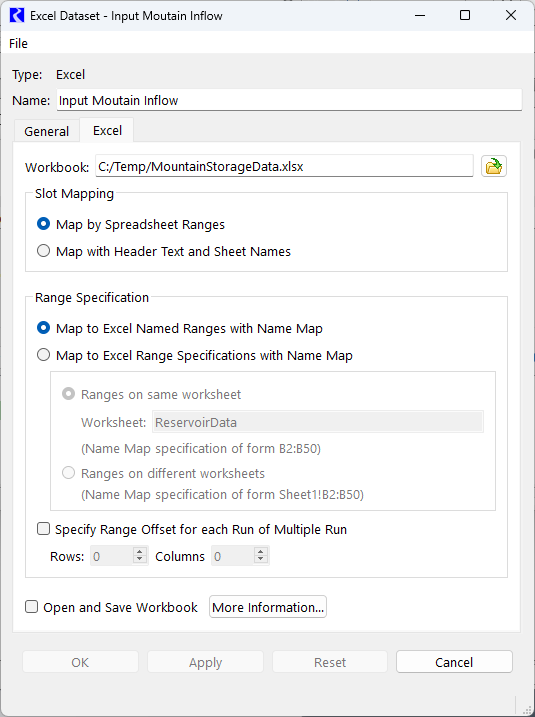The image size is (535, 717).
Task: Open the workbook file browser icon
Action: tap(493, 166)
